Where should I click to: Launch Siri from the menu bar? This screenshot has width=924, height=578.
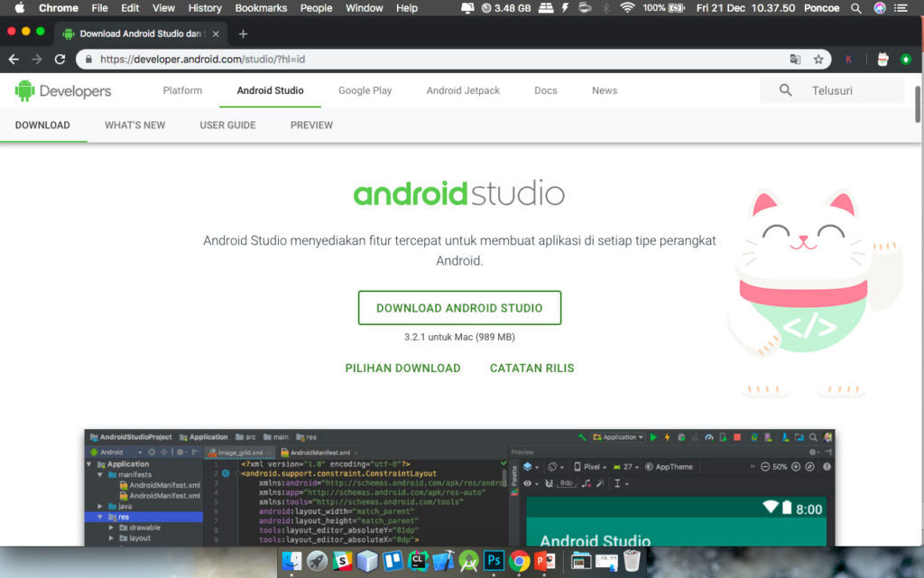880,7
